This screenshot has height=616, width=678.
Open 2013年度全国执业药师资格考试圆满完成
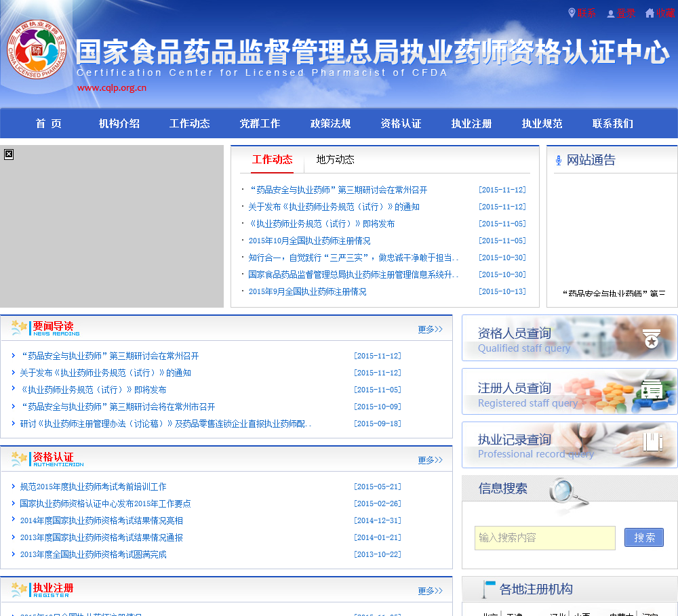[x=93, y=554]
